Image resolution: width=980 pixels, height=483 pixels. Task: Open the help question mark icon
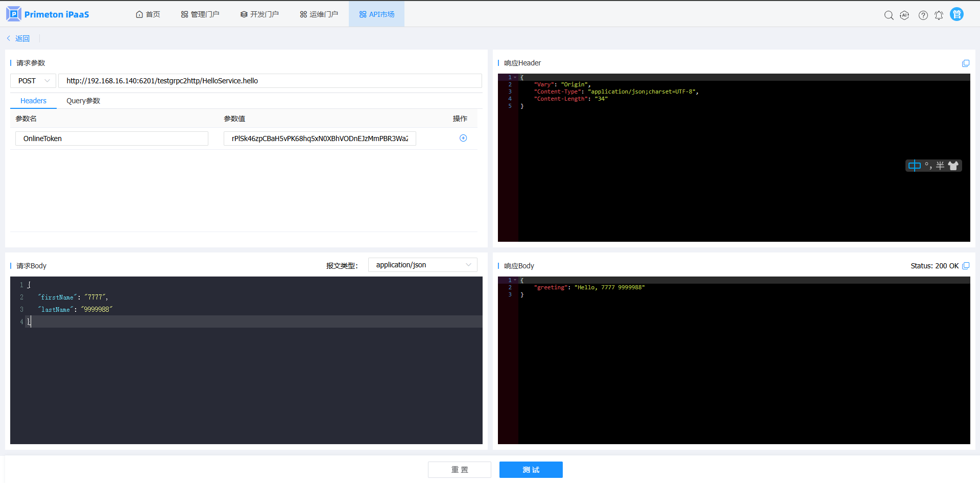pos(923,15)
